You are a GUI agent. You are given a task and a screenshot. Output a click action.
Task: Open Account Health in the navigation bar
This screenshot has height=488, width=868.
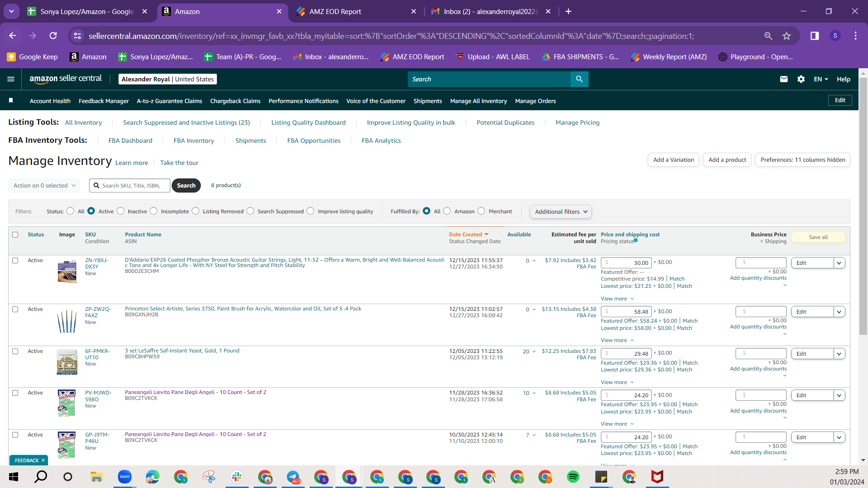(x=50, y=101)
